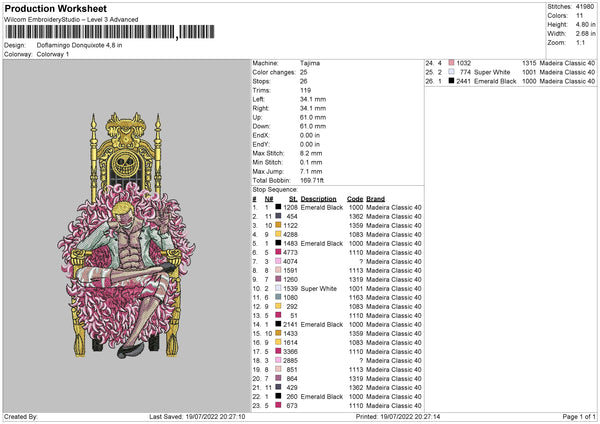This screenshot has width=600, height=424.
Task: Click the Page 1 of 1 footer label
Action: pos(579,416)
